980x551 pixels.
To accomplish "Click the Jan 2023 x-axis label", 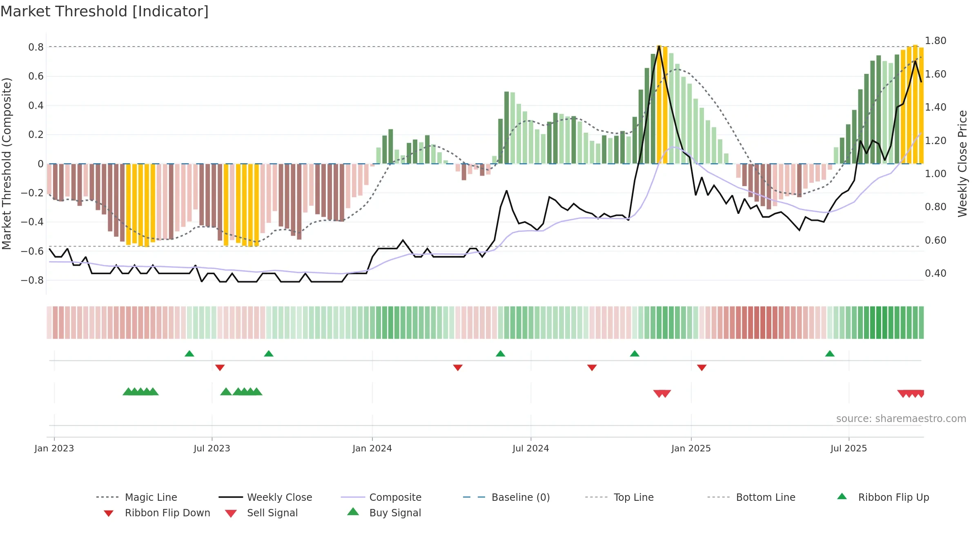I will click(54, 449).
